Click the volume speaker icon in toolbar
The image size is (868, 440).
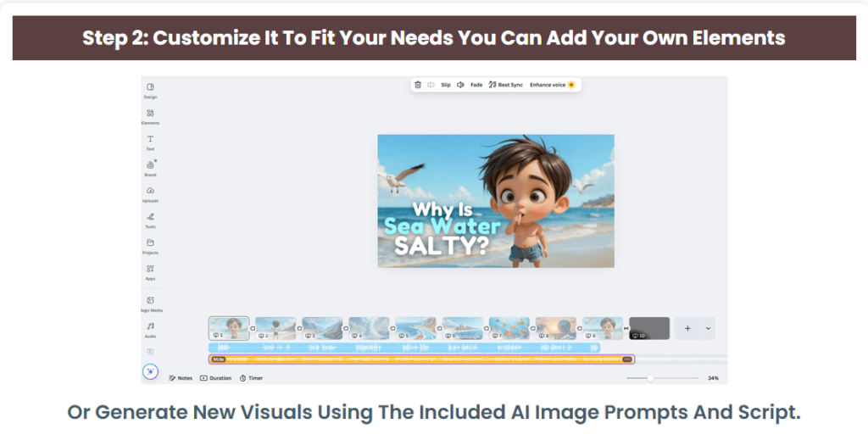point(460,85)
